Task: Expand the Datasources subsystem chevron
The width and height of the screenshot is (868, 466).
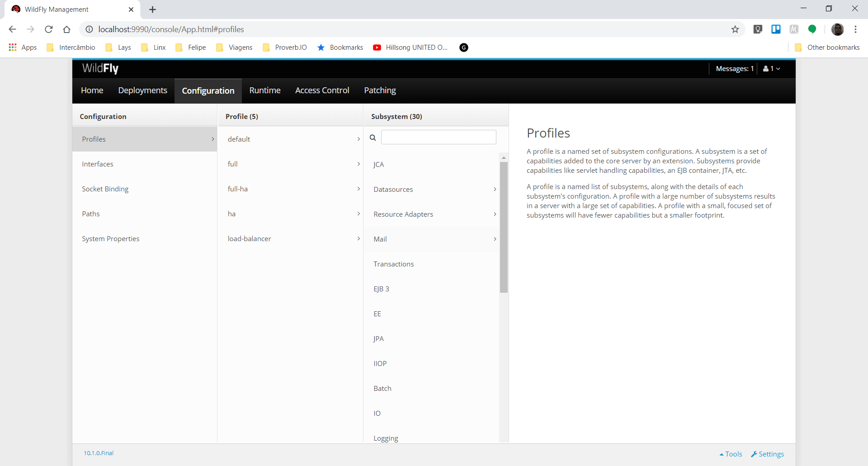Action: coord(495,189)
